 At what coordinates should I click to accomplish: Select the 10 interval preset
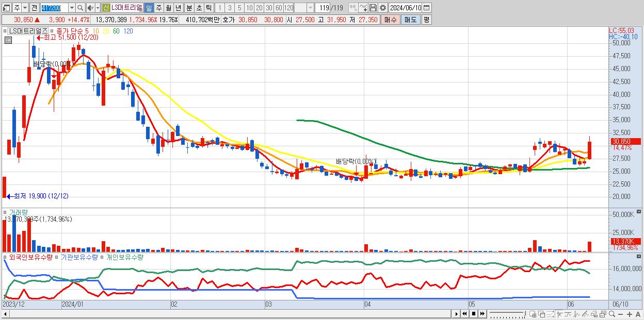pos(249,8)
